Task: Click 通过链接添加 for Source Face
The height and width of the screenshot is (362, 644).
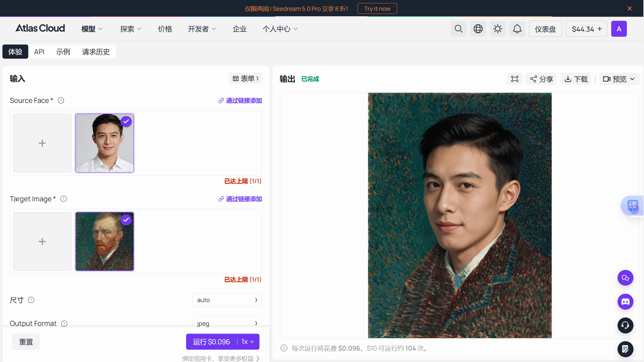Action: tap(240, 101)
